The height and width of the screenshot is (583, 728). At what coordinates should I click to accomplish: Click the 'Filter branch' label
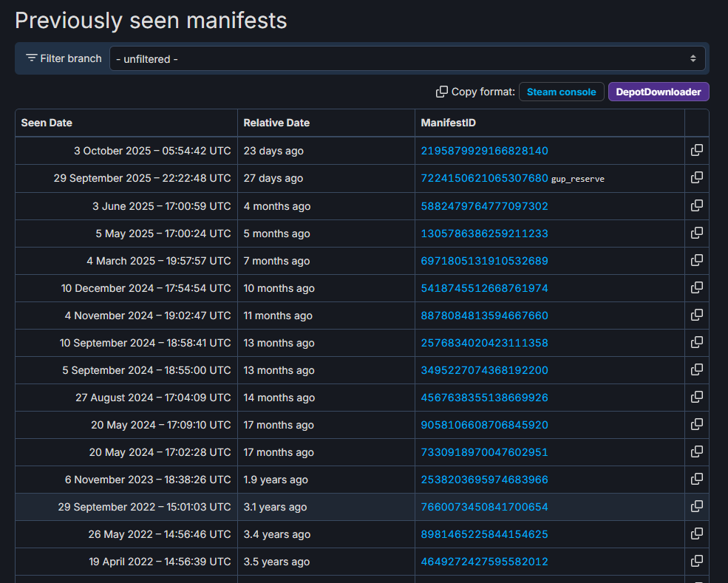pyautogui.click(x=70, y=58)
